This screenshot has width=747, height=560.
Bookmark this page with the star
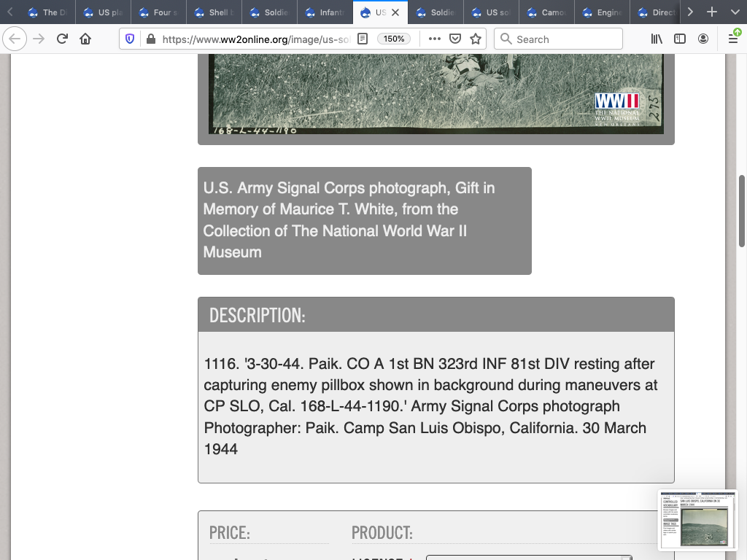pos(476,39)
